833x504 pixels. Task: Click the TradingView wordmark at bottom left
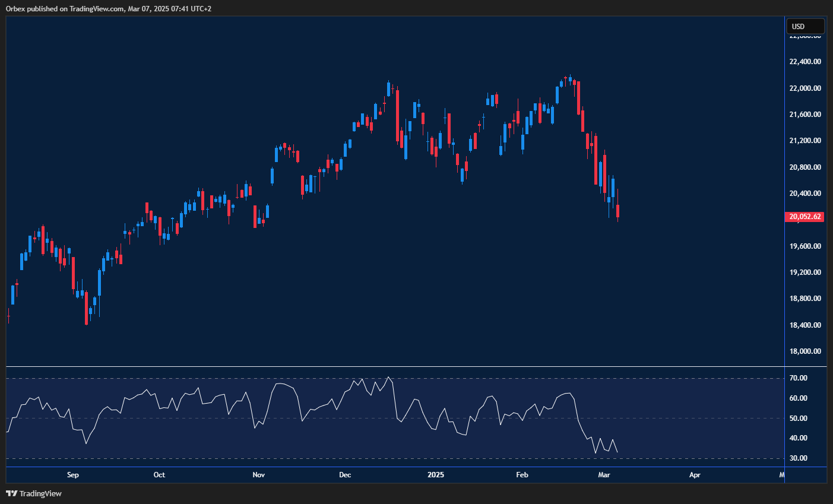(40, 493)
